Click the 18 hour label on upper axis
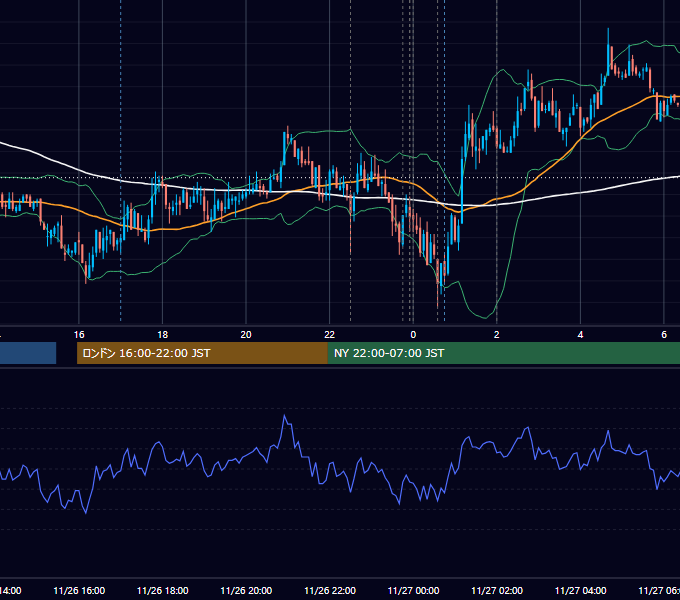 pos(163,335)
